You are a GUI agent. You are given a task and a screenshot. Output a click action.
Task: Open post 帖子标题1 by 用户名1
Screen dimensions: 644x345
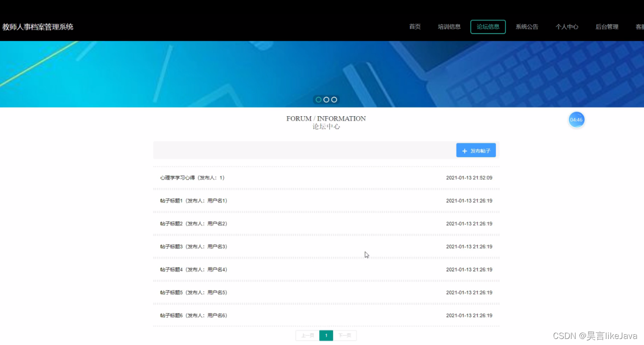(x=326, y=201)
